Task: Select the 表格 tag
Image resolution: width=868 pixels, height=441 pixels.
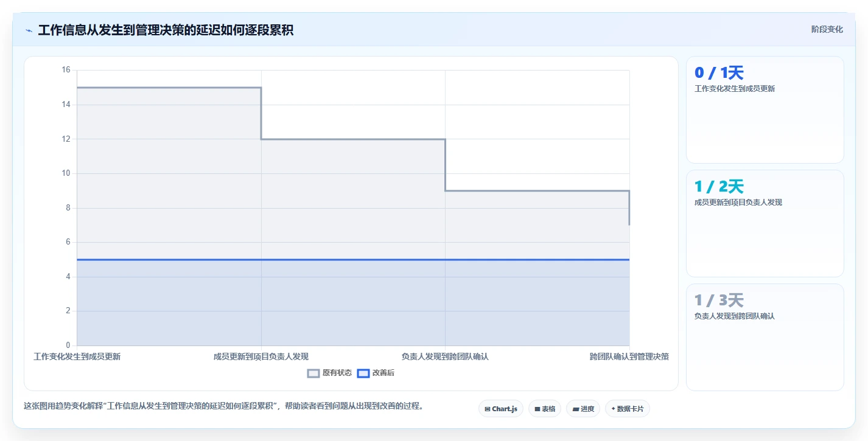Action: (545, 409)
